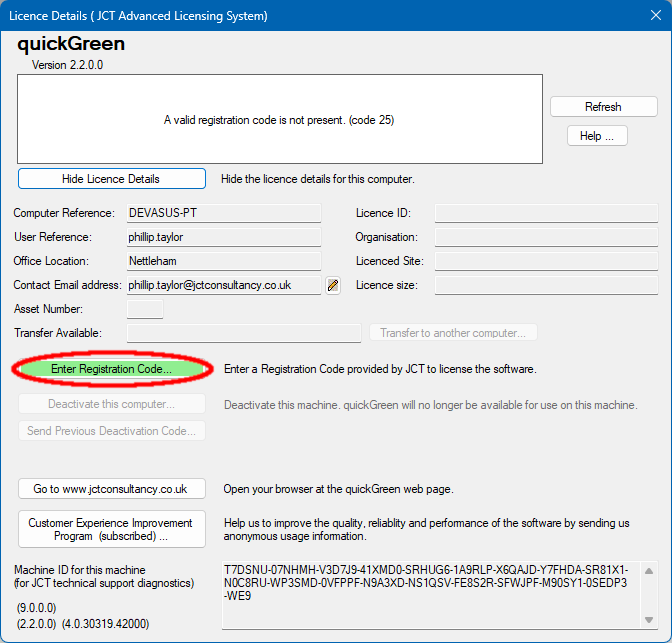The width and height of the screenshot is (672, 643).
Task: Click the 'Contact Email address:' label
Action: click(67, 285)
